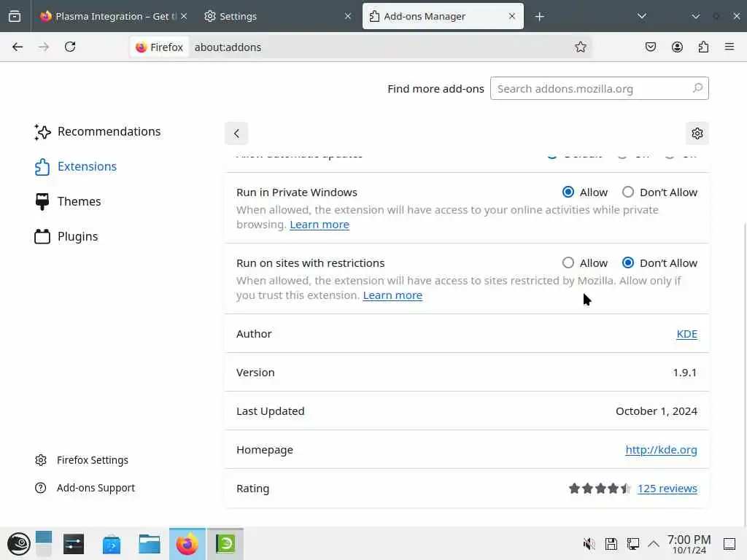The image size is (747, 560).
Task: Open System Settings from the taskbar
Action: tap(74, 544)
